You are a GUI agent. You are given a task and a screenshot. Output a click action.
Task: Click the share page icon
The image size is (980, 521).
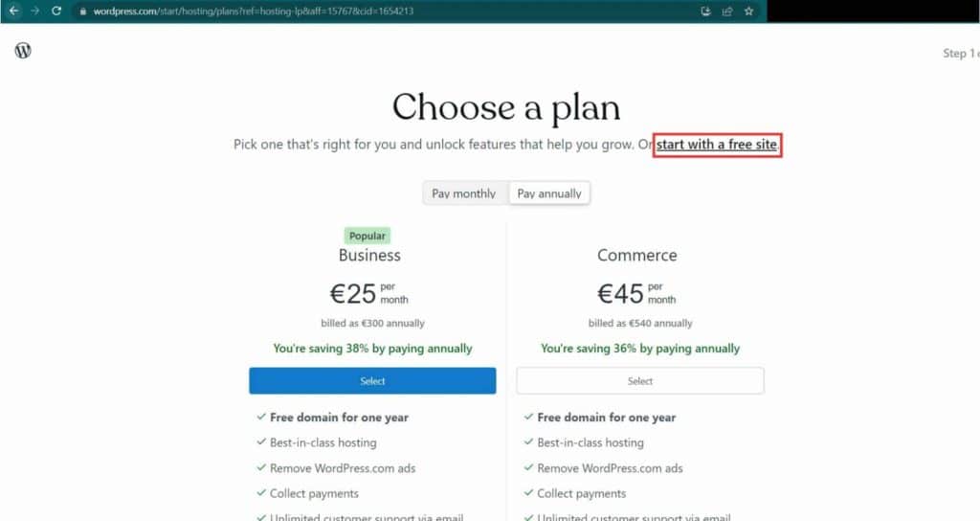coord(727,11)
